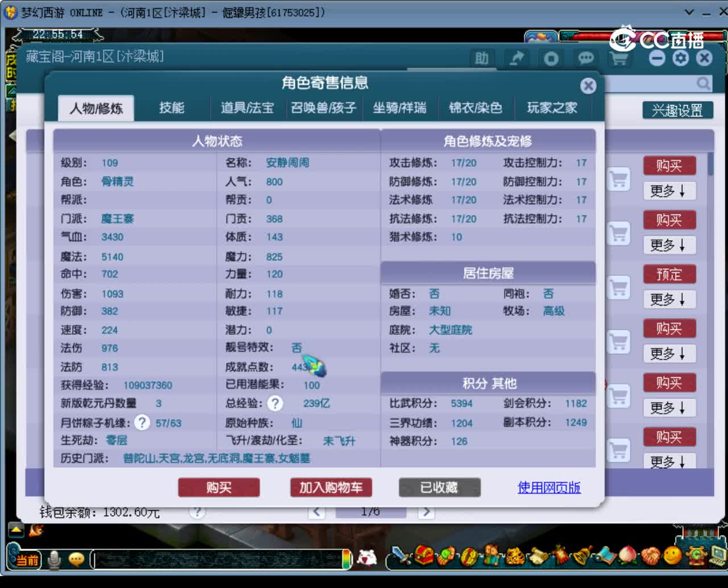The width and height of the screenshot is (728, 588).
Task: Open the chat bubble icon in header
Action: click(x=586, y=58)
